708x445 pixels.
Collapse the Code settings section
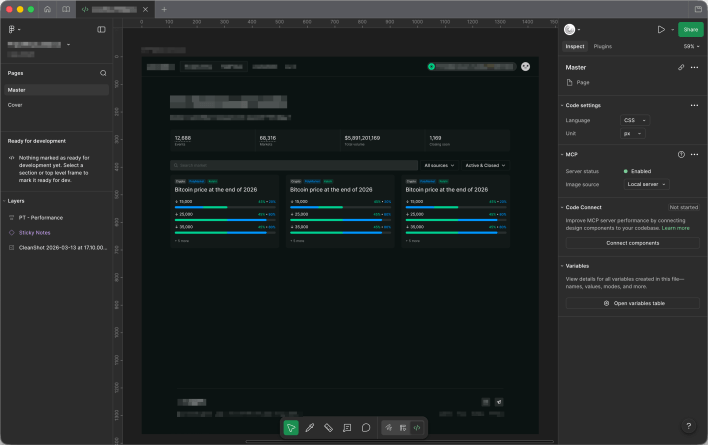coord(561,105)
